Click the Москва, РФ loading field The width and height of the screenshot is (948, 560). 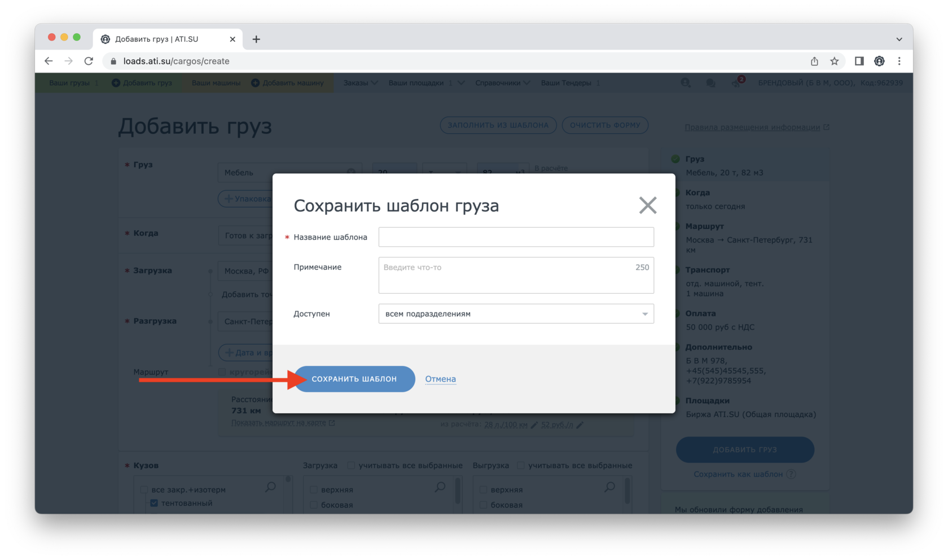[246, 271]
